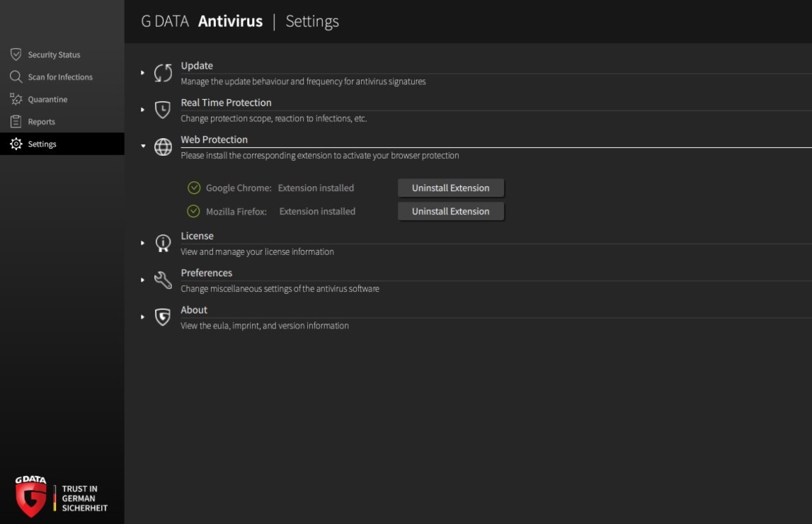The height and width of the screenshot is (524, 812).
Task: Click the About G DATA shield icon
Action: tap(163, 317)
